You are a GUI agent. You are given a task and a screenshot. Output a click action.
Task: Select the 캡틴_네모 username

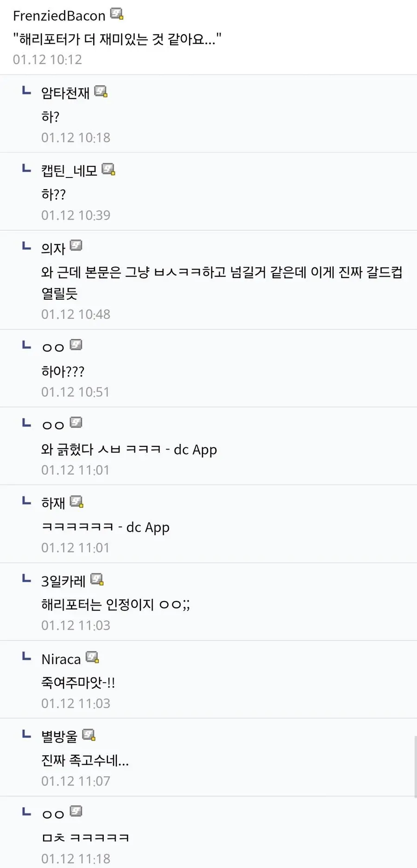click(x=69, y=171)
